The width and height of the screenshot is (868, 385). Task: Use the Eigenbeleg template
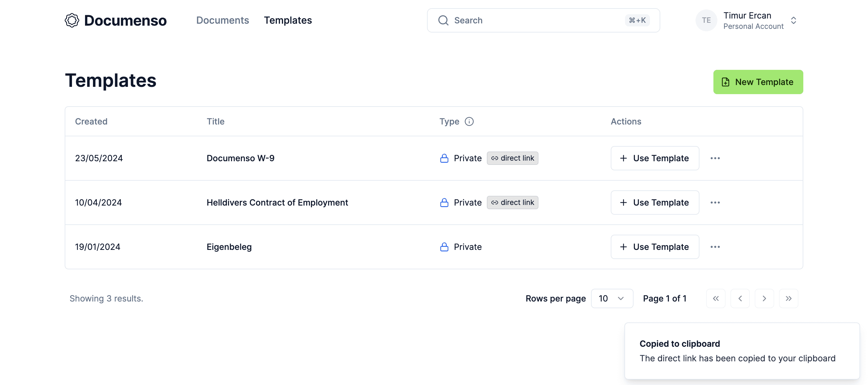pos(655,247)
